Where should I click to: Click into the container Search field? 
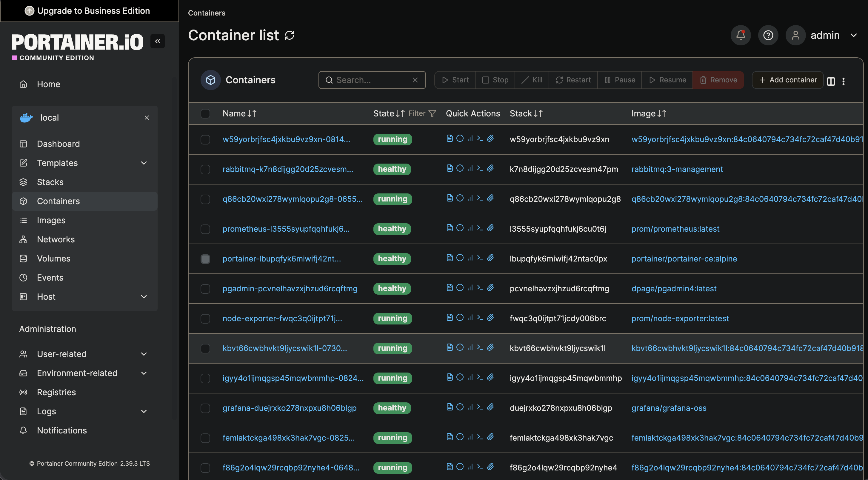[372, 80]
